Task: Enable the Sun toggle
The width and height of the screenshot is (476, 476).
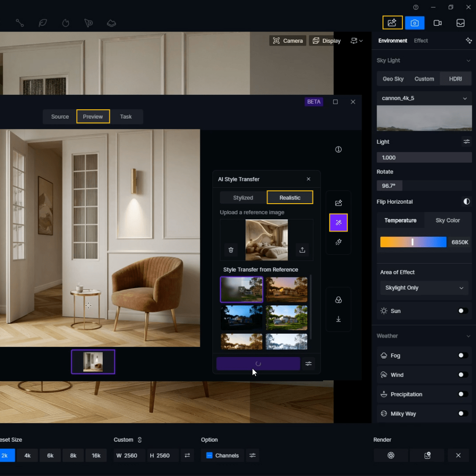Action: pos(463,311)
